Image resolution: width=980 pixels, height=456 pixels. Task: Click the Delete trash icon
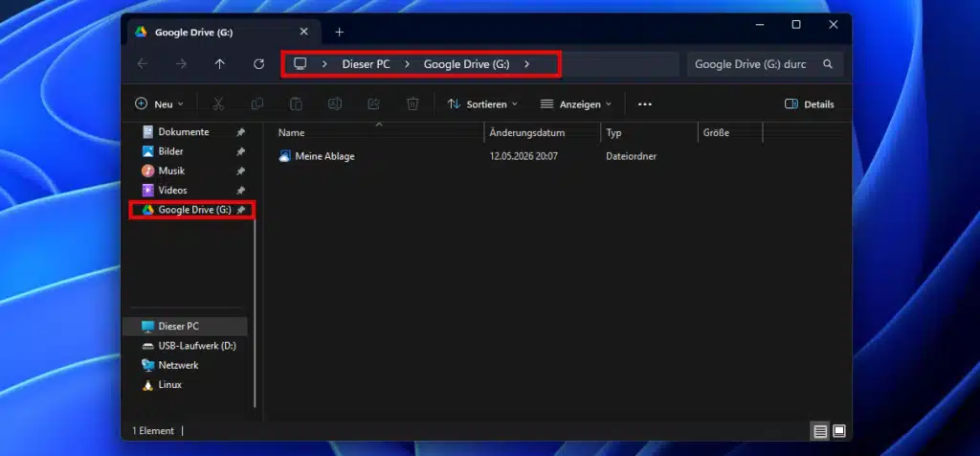click(412, 103)
